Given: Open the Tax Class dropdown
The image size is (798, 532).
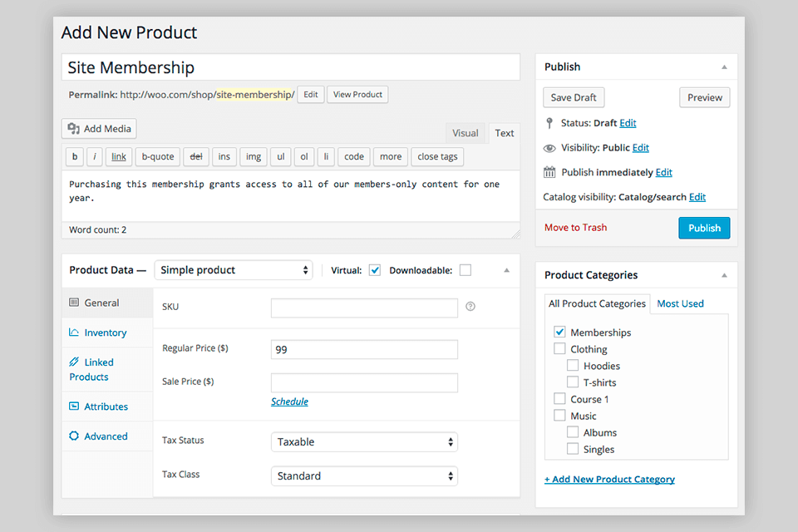Looking at the screenshot, I should coord(364,476).
